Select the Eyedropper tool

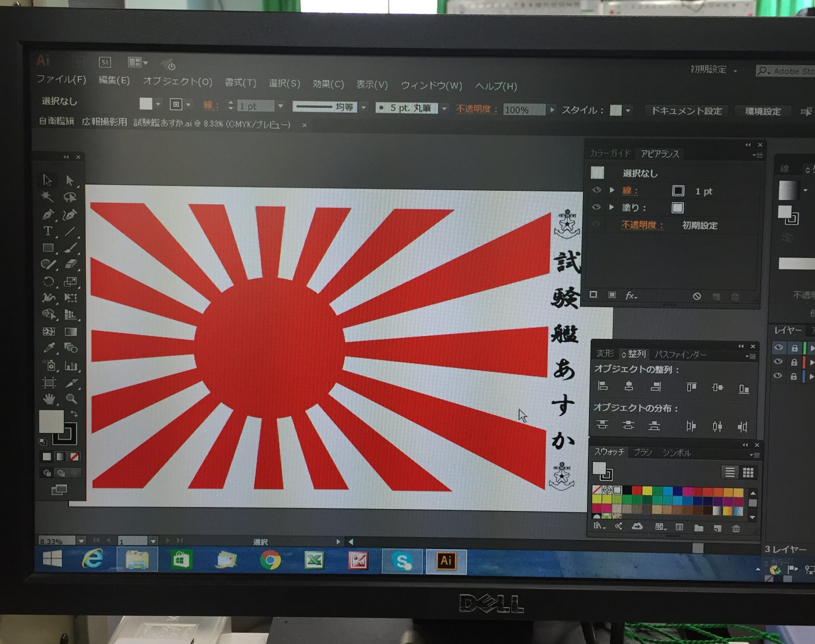point(49,348)
